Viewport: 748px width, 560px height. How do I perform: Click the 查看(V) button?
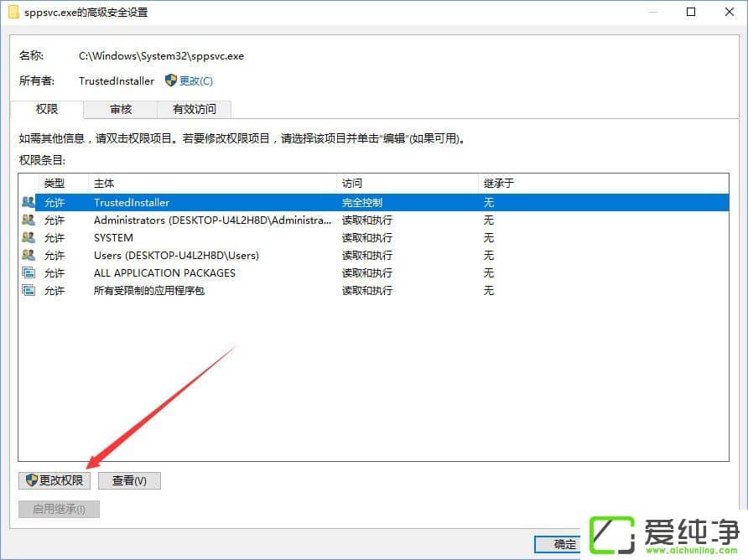click(x=129, y=480)
